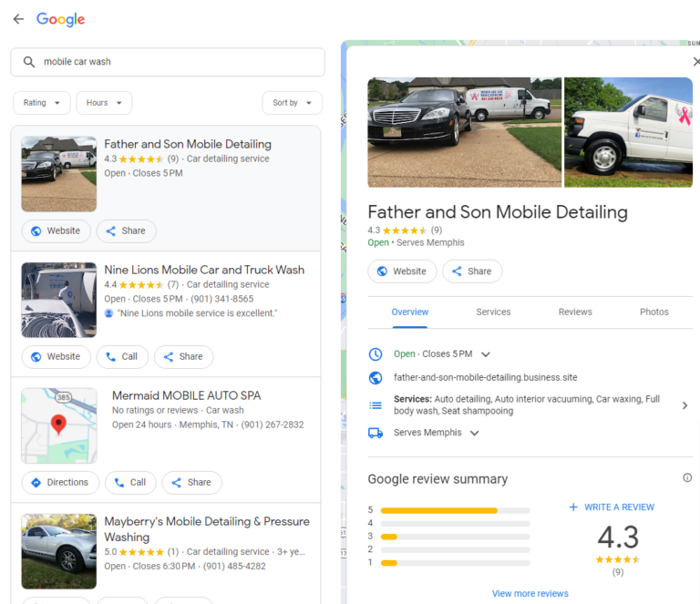Select Mayberry's Mobile Detailing & Pressure Washing title
The width and height of the screenshot is (700, 604).
(207, 529)
